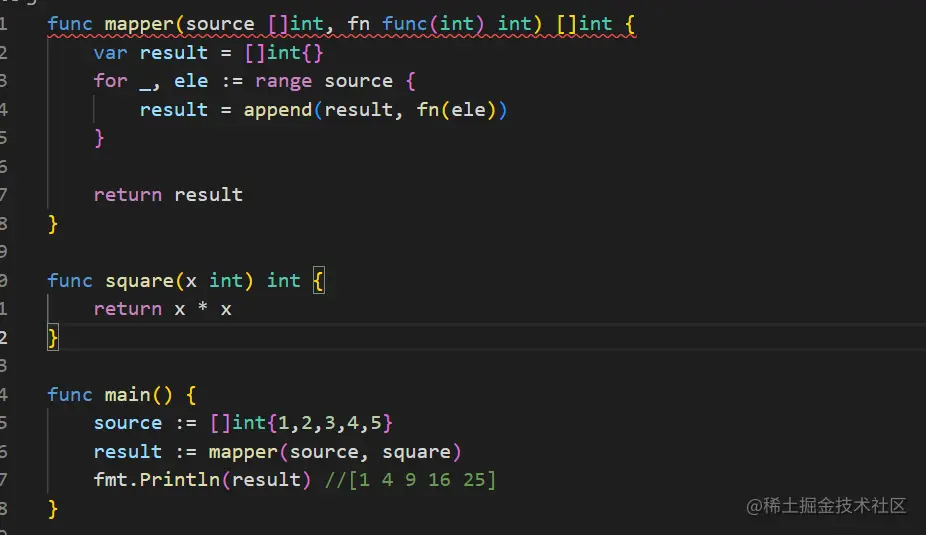Click the highlighted opening brace of the square function
This screenshot has width=926, height=535.
click(x=318, y=281)
